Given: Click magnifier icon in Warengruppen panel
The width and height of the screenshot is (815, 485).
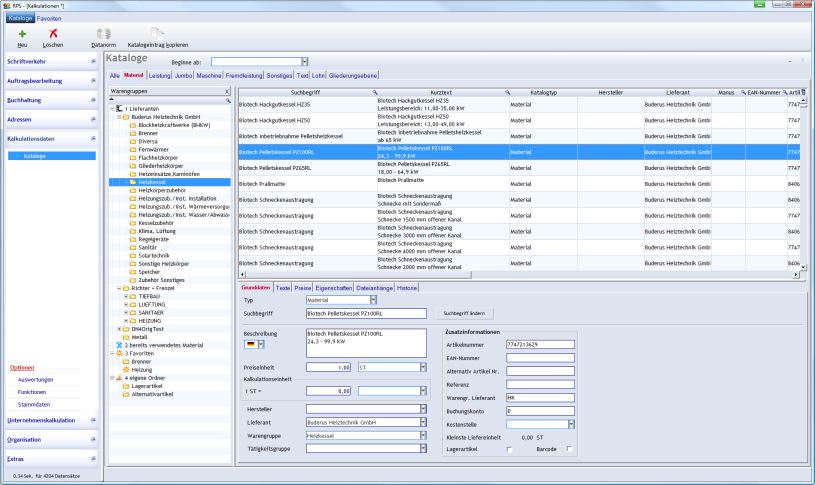Looking at the screenshot, I should point(228,100).
